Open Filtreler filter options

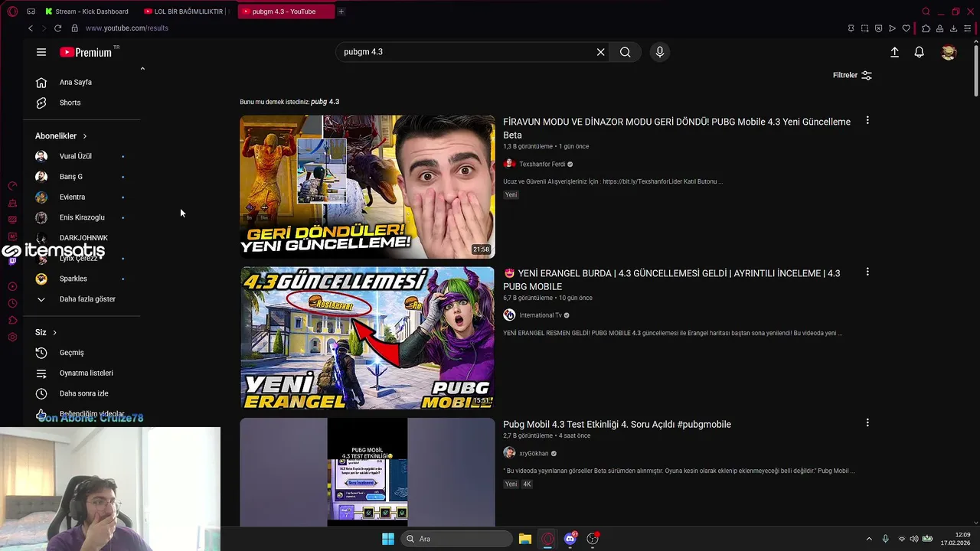point(852,75)
